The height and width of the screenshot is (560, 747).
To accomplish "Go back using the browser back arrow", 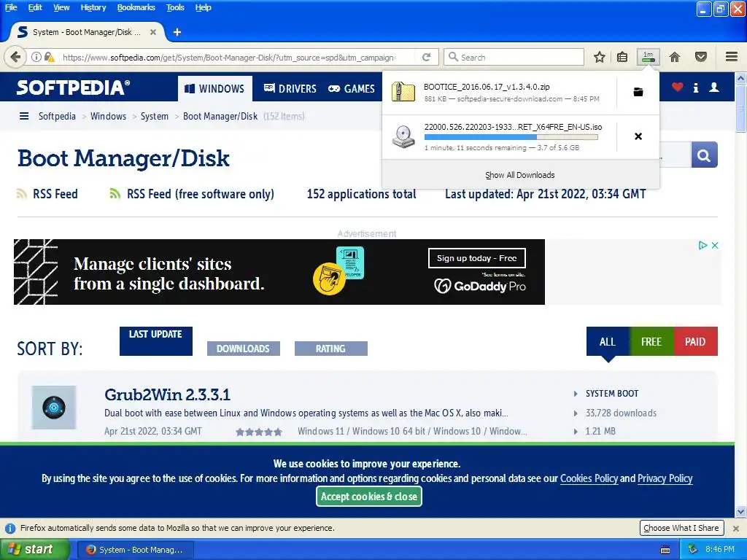I will pyautogui.click(x=15, y=57).
